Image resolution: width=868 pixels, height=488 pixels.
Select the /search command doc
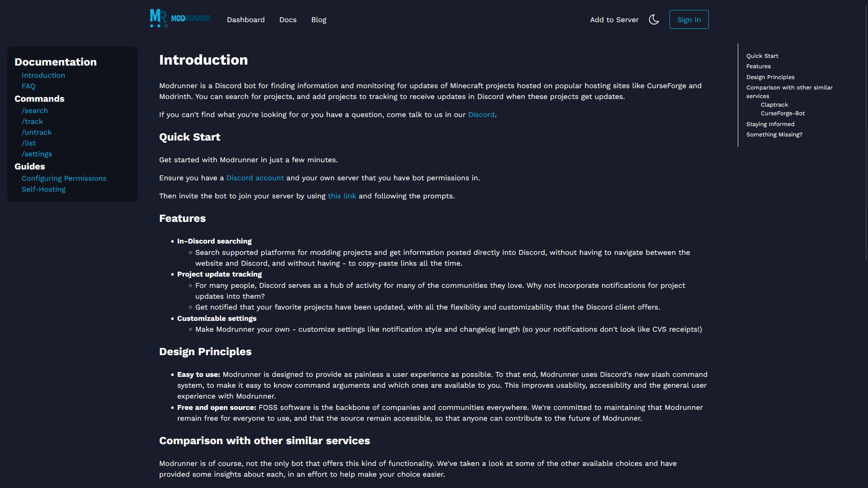coord(35,111)
